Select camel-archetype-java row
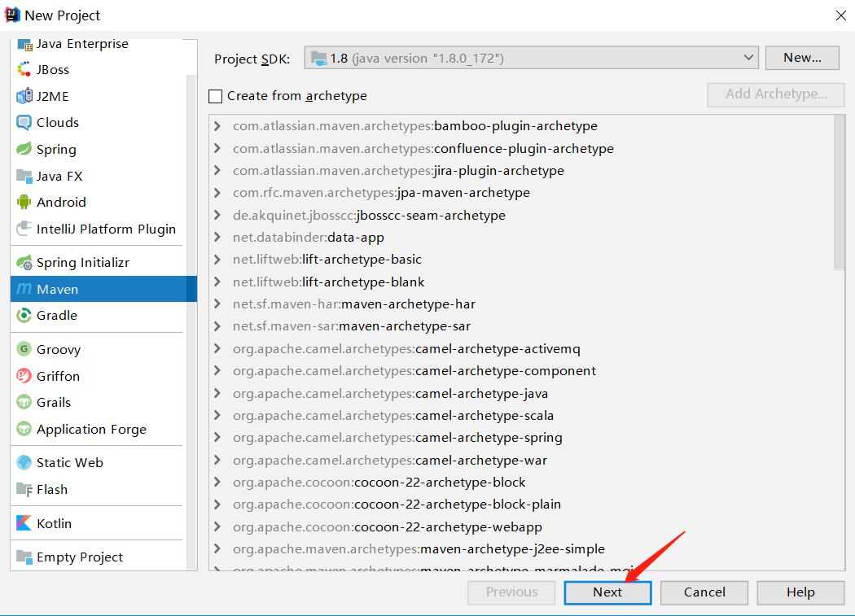The width and height of the screenshot is (855, 616). click(x=521, y=393)
